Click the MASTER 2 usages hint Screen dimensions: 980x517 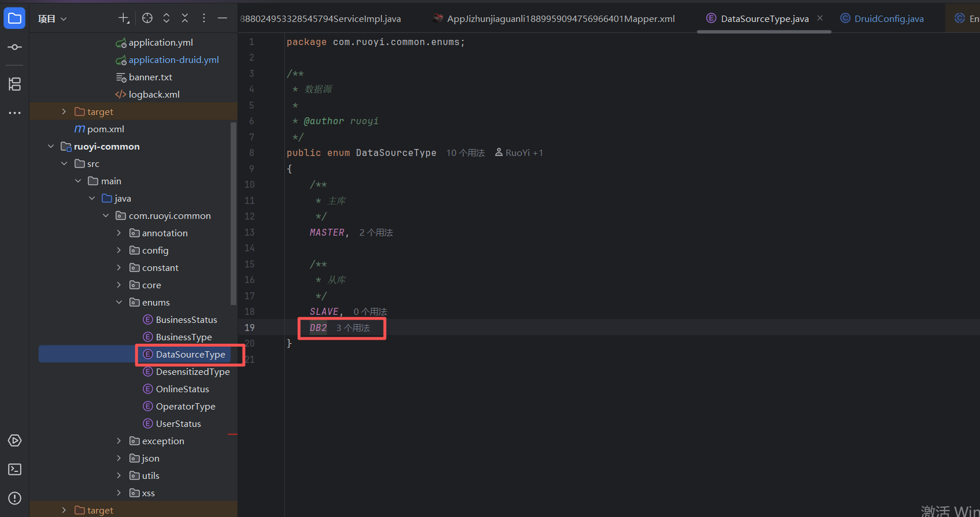pos(376,233)
